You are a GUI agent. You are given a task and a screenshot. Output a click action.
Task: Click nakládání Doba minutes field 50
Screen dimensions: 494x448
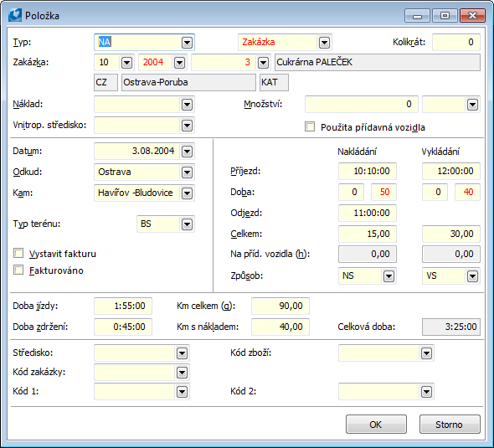tap(383, 192)
